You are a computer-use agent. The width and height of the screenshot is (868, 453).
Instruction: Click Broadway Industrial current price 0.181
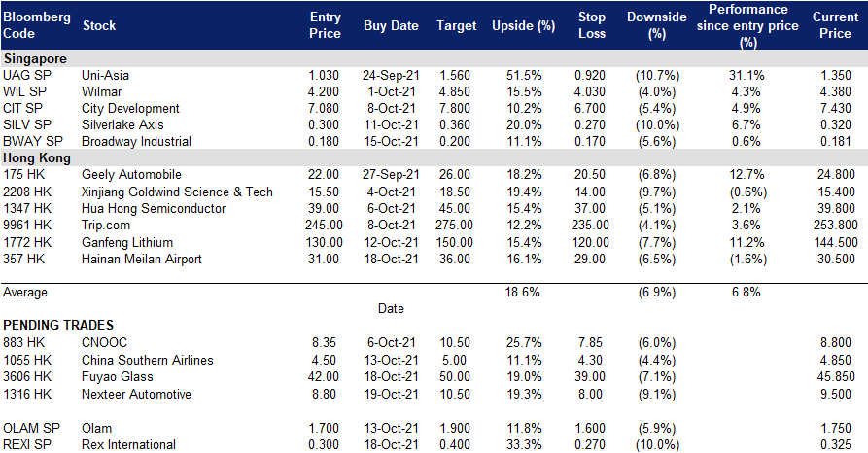(835, 142)
